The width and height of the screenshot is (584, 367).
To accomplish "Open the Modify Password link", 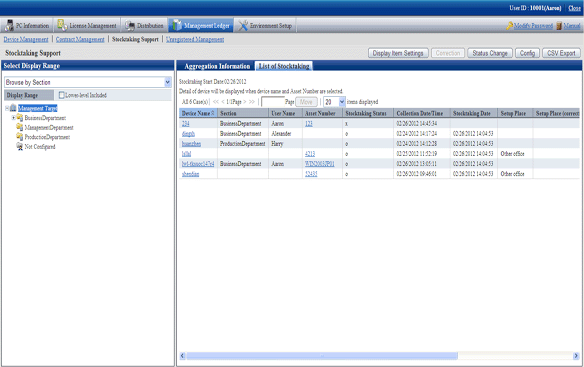I will coord(533,26).
